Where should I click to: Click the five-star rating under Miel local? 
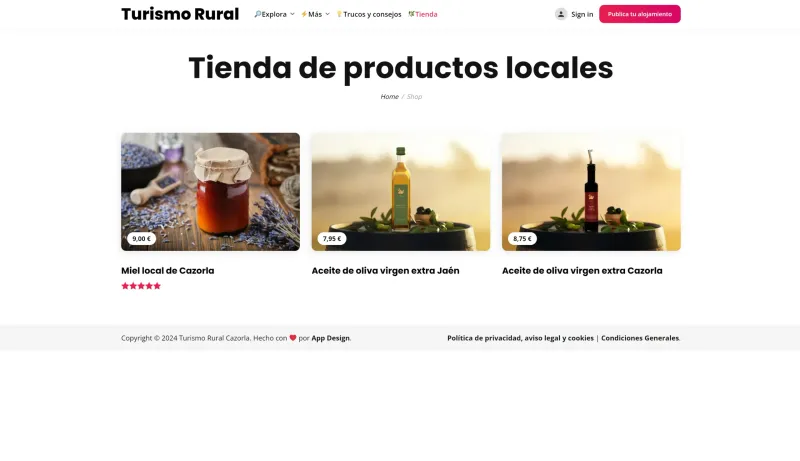(141, 286)
